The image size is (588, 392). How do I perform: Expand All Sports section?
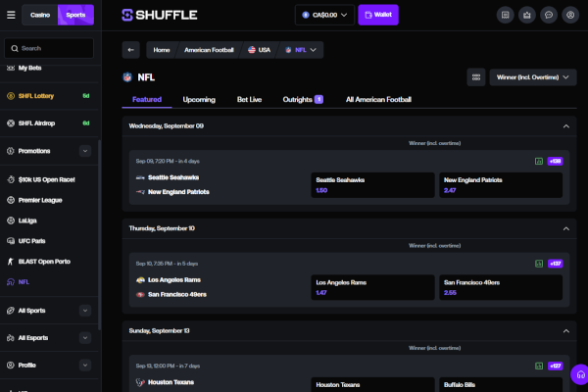pos(85,311)
